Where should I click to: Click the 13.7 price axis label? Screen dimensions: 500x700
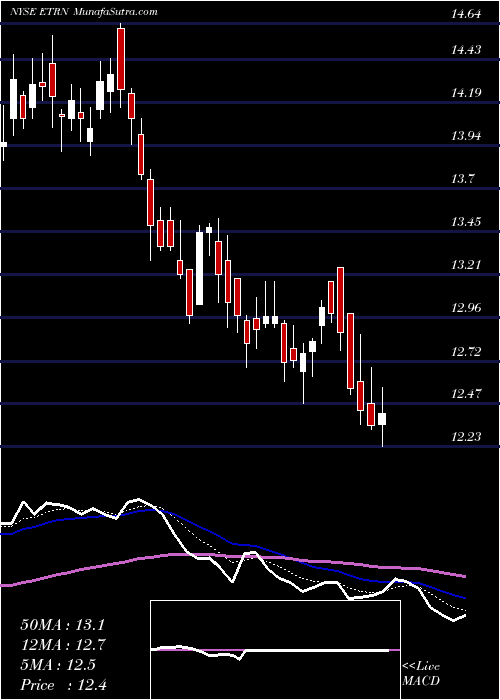click(464, 179)
